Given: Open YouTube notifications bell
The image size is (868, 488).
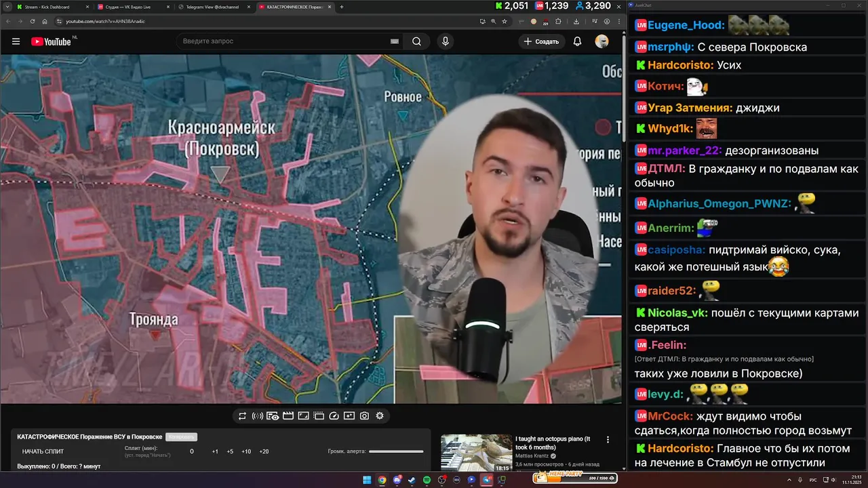Looking at the screenshot, I should (x=577, y=41).
